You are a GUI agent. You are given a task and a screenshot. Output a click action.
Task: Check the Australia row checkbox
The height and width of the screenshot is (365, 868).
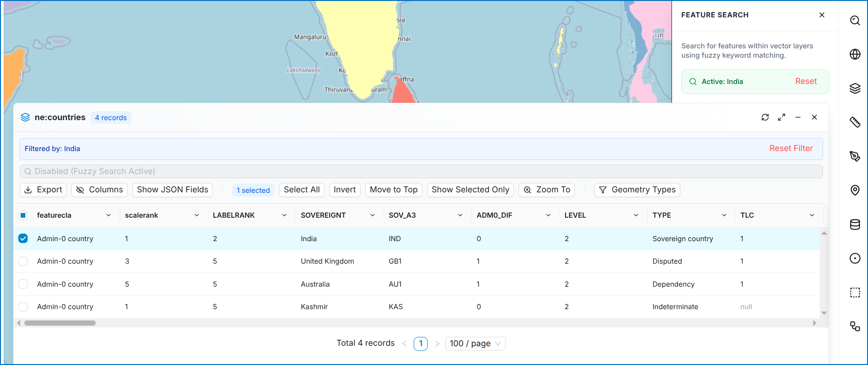pyautogui.click(x=23, y=284)
